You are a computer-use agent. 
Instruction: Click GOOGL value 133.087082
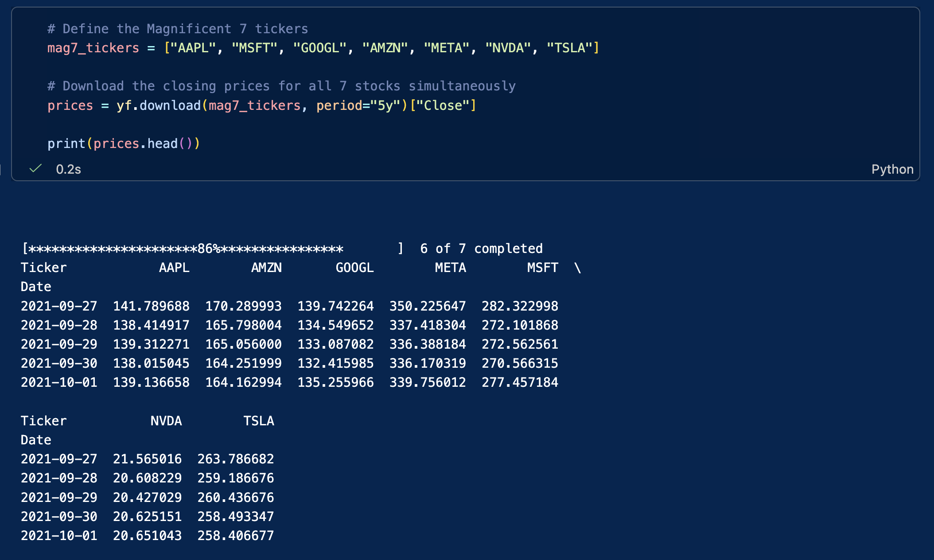(335, 344)
